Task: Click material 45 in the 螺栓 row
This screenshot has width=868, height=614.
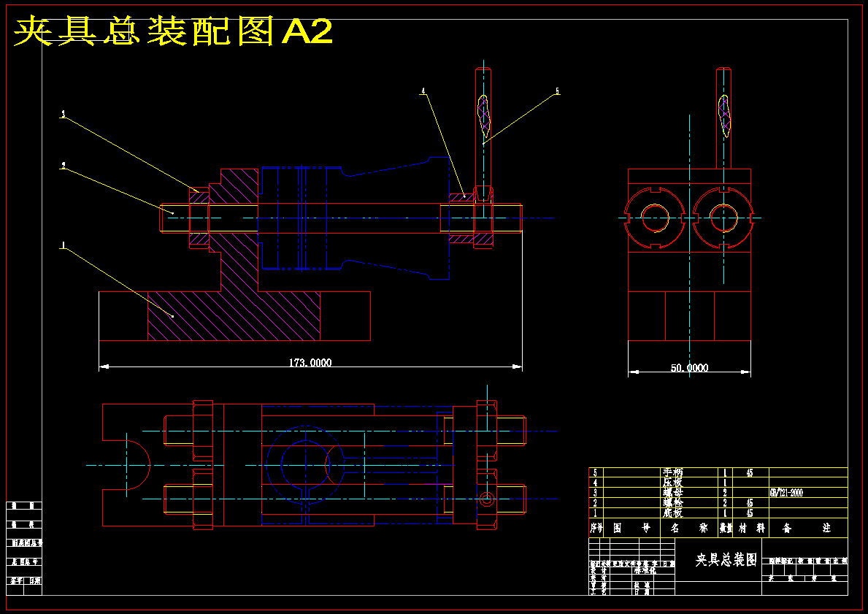Action: tap(750, 503)
